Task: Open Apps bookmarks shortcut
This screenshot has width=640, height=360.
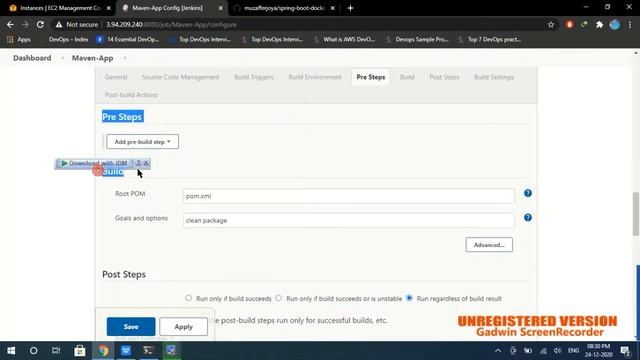Action: [x=19, y=40]
